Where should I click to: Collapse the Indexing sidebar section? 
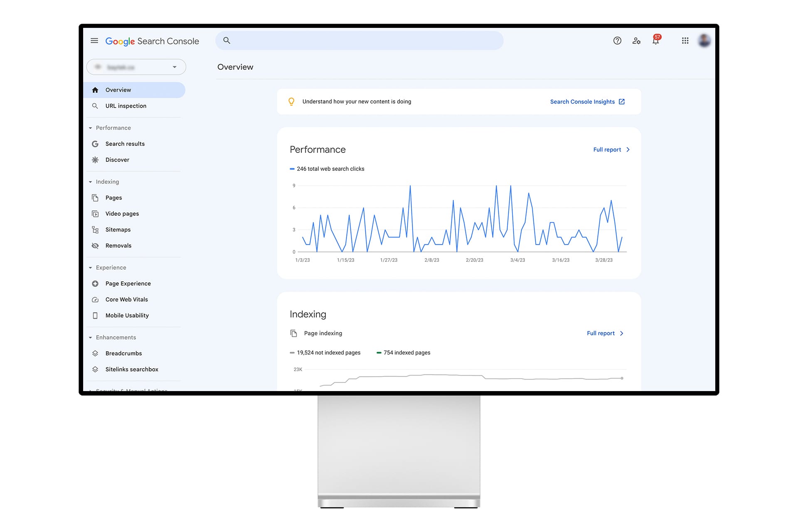(x=90, y=182)
